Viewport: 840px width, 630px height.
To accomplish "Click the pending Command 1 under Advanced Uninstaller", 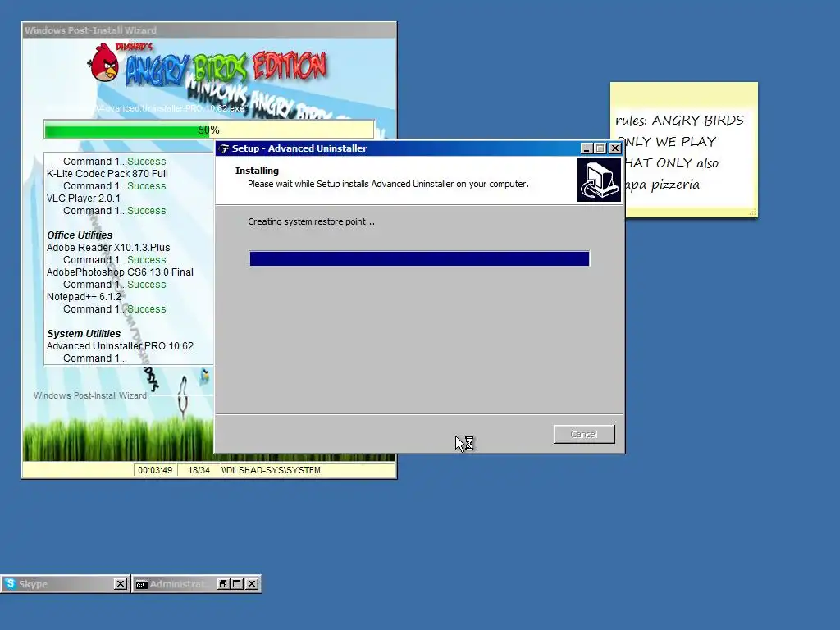I will tap(95, 358).
